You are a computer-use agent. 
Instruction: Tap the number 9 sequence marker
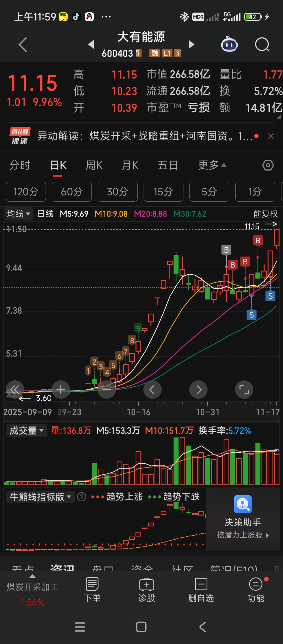click(138, 328)
